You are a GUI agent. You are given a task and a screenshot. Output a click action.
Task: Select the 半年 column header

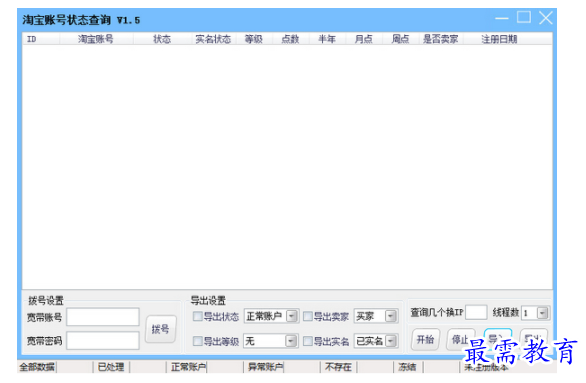point(327,39)
